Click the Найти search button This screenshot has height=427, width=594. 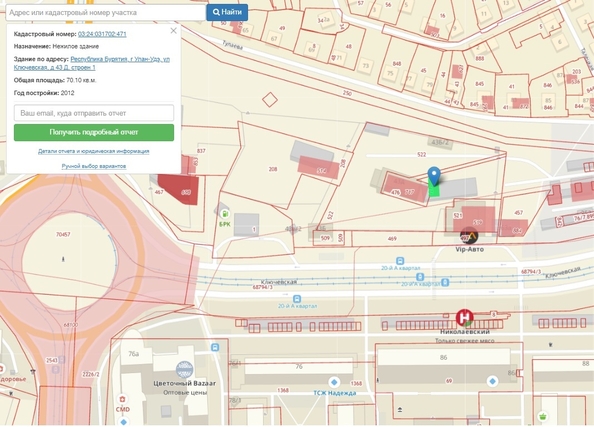click(x=227, y=13)
